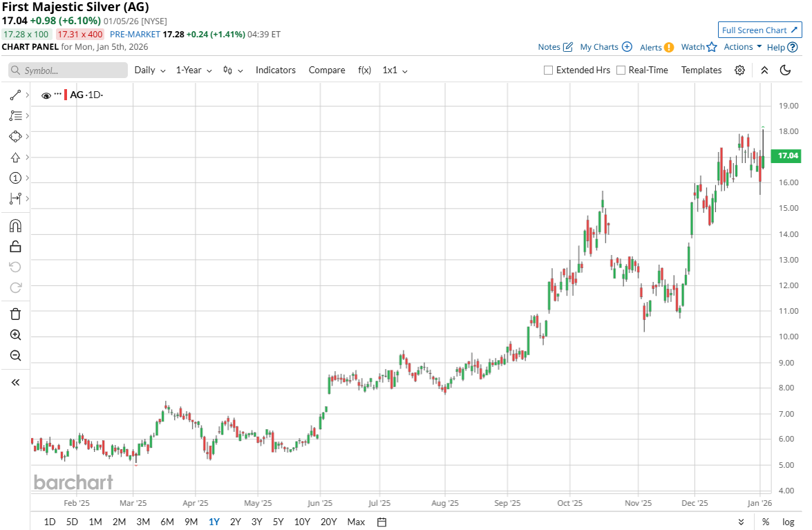Open the Daily frequency dropdown
This screenshot has height=530, width=812.
[x=150, y=70]
